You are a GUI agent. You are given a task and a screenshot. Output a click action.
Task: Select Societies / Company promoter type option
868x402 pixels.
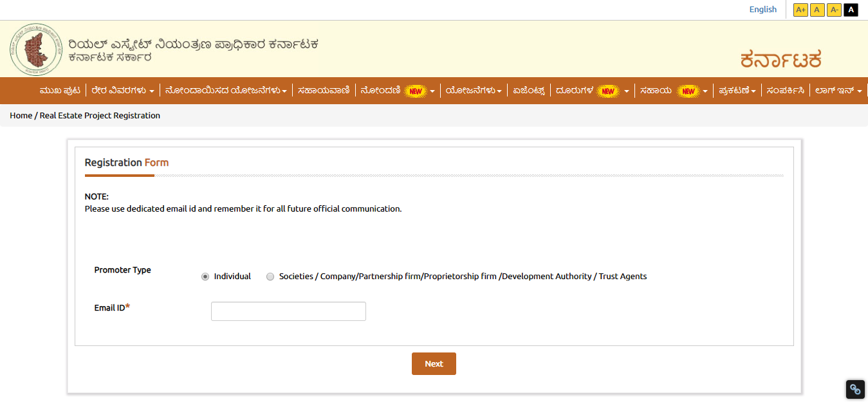coord(270,277)
